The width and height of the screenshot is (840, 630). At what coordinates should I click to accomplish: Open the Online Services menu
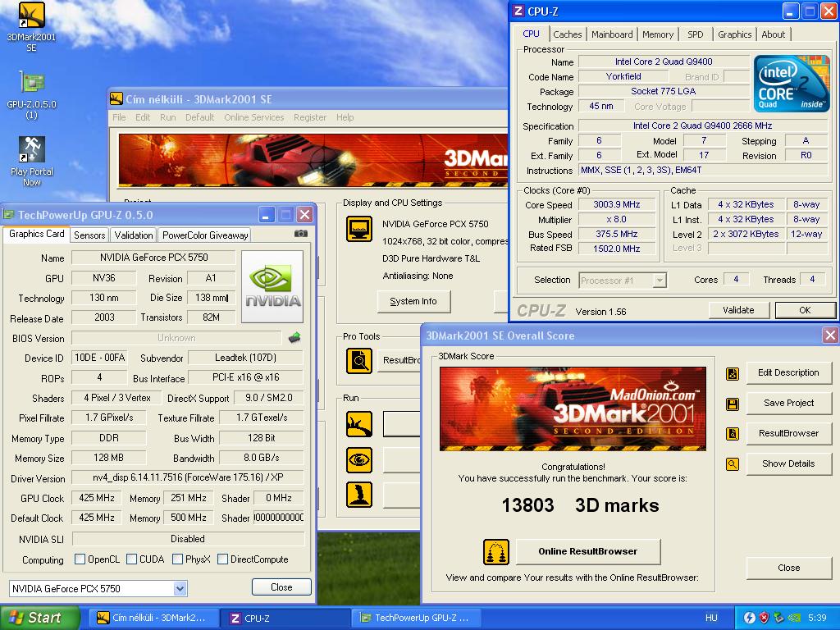tap(254, 117)
